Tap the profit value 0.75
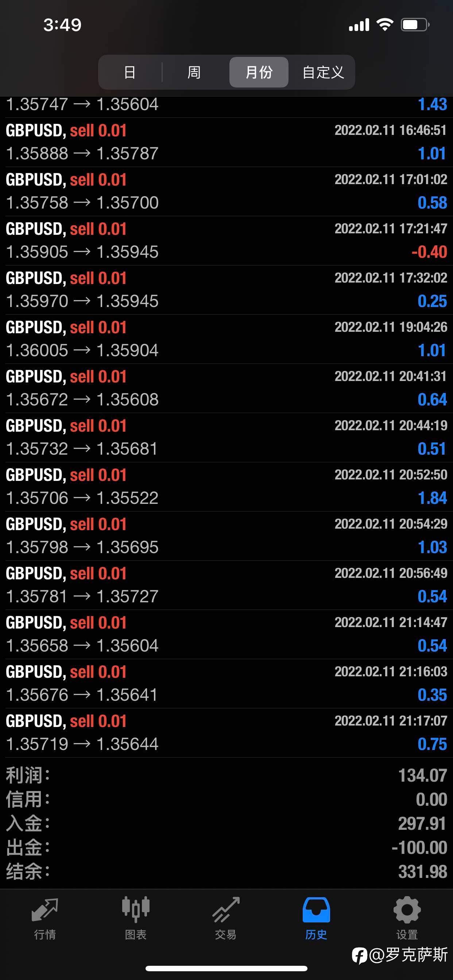 432,744
